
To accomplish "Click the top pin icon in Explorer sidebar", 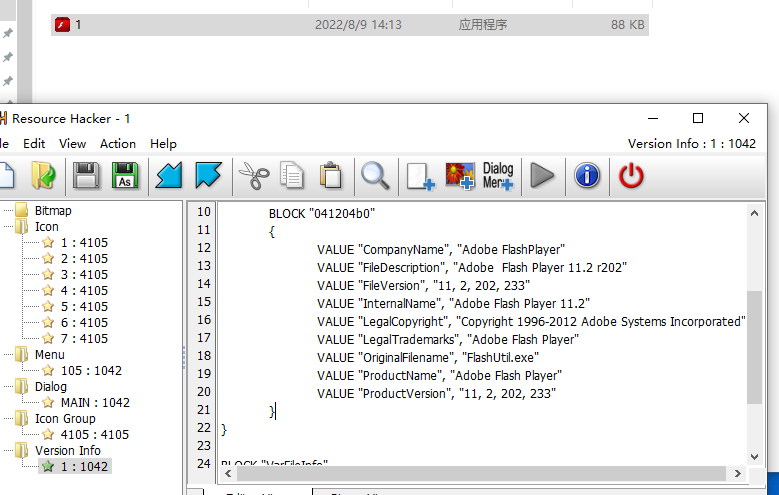I will tap(8, 33).
